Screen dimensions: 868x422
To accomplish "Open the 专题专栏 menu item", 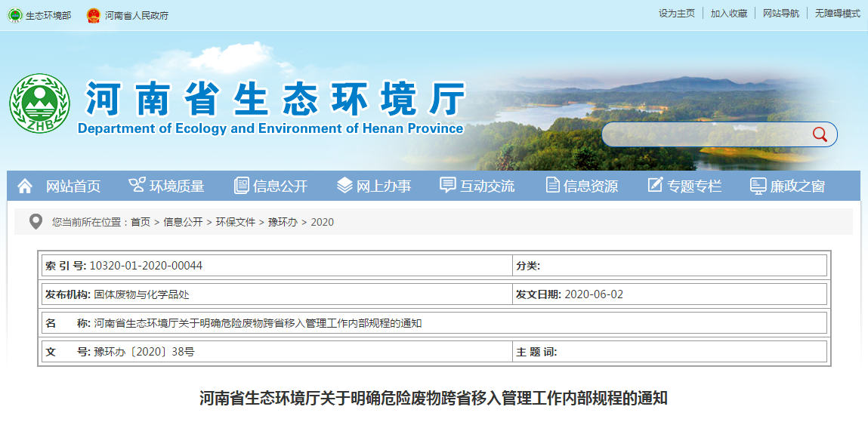I will tap(694, 186).
